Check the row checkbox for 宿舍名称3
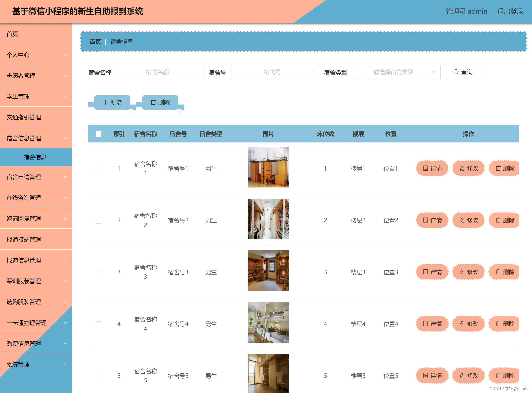 tap(98, 272)
